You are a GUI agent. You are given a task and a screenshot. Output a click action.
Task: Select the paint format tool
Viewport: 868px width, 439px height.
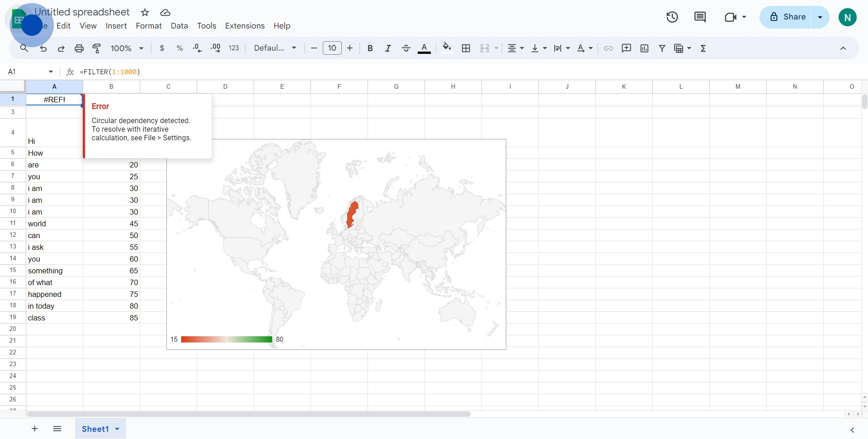[97, 48]
